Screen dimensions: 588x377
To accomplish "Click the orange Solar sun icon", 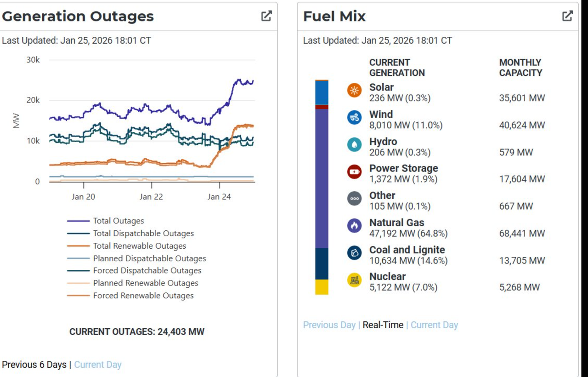I will pos(354,91).
